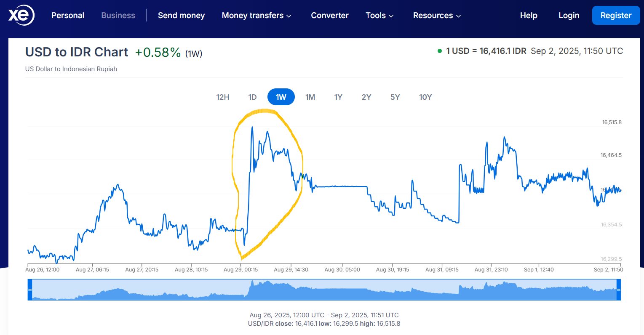
Task: Open the Tools dropdown menu
Action: click(x=379, y=16)
